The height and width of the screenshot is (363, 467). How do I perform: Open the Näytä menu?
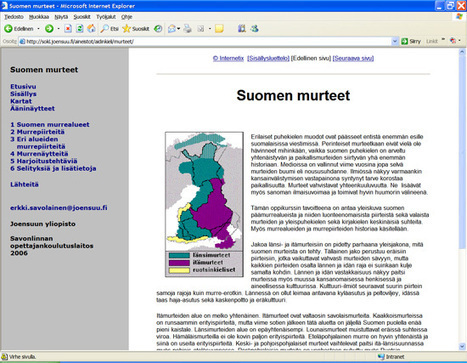[61, 17]
